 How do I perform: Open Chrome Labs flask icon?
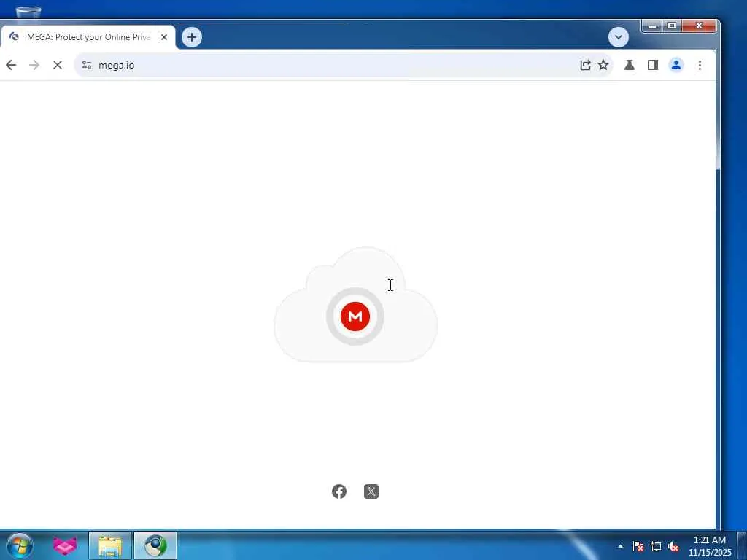coord(630,65)
